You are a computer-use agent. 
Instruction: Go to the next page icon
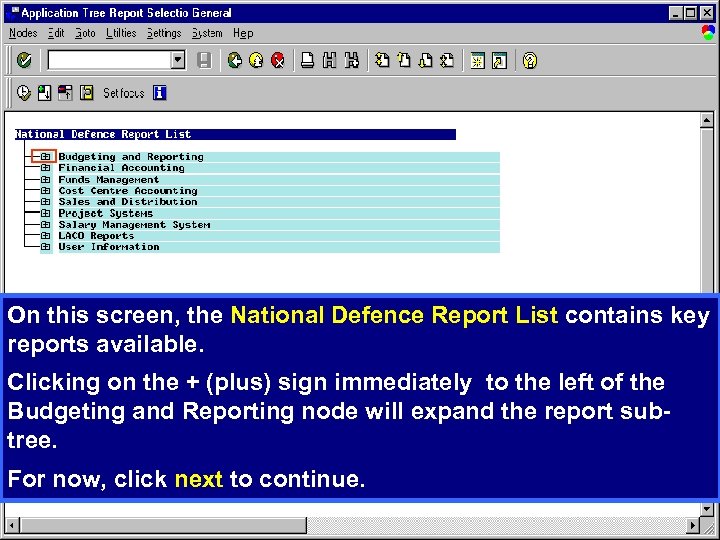[x=425, y=60]
